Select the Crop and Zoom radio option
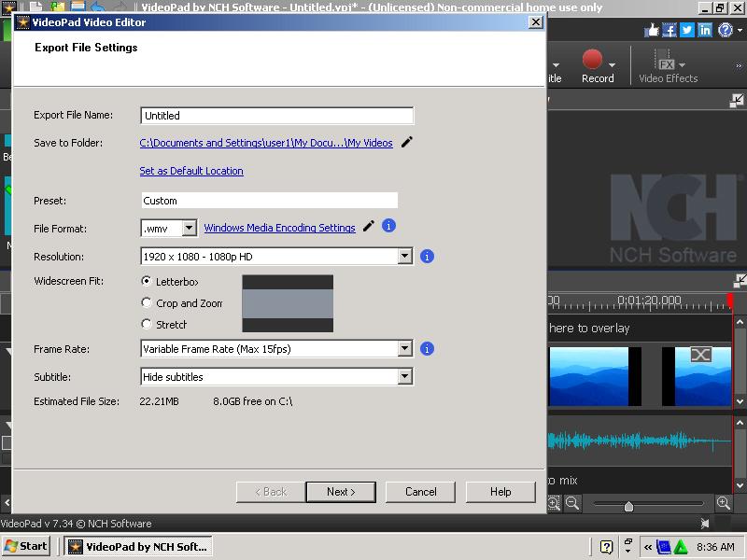The width and height of the screenshot is (747, 560). [x=147, y=302]
